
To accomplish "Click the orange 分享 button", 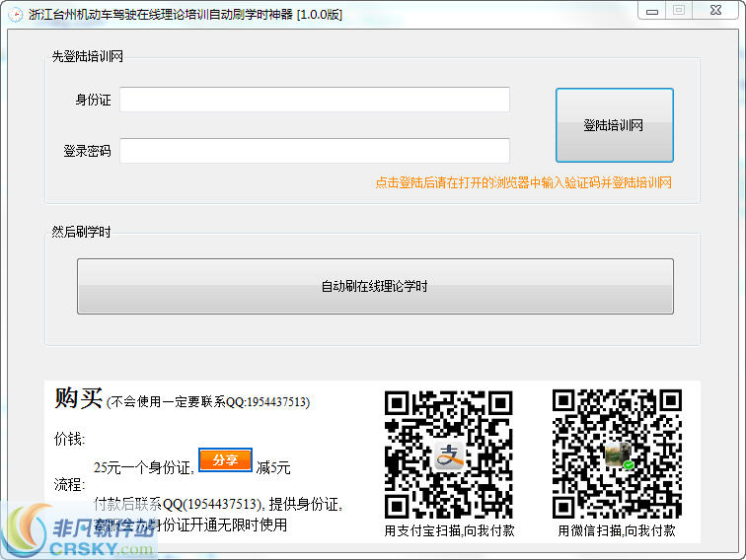I will pos(225,459).
